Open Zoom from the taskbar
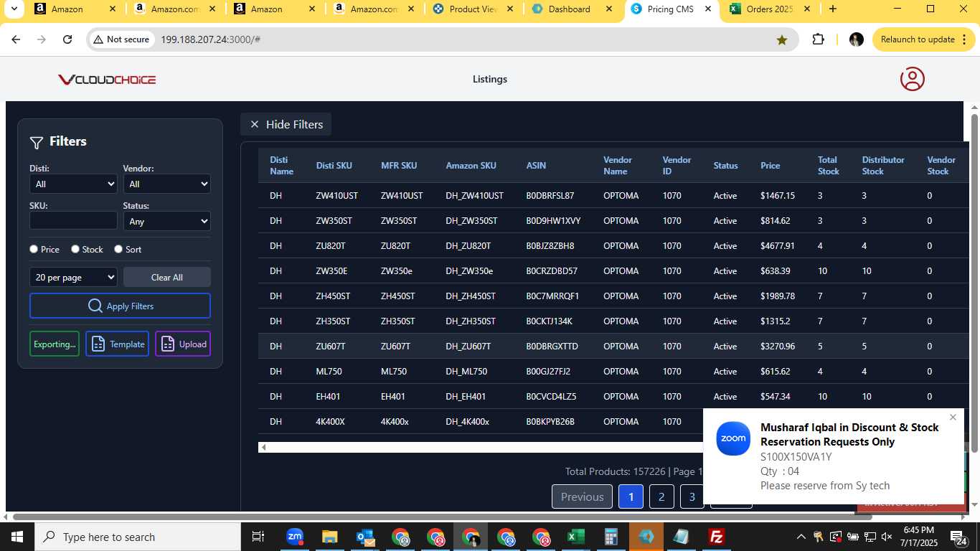 [294, 537]
